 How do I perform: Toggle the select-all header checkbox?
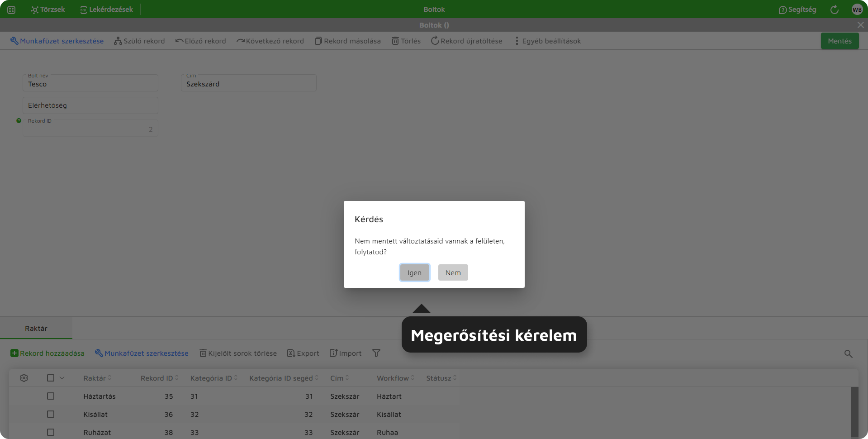[51, 378]
